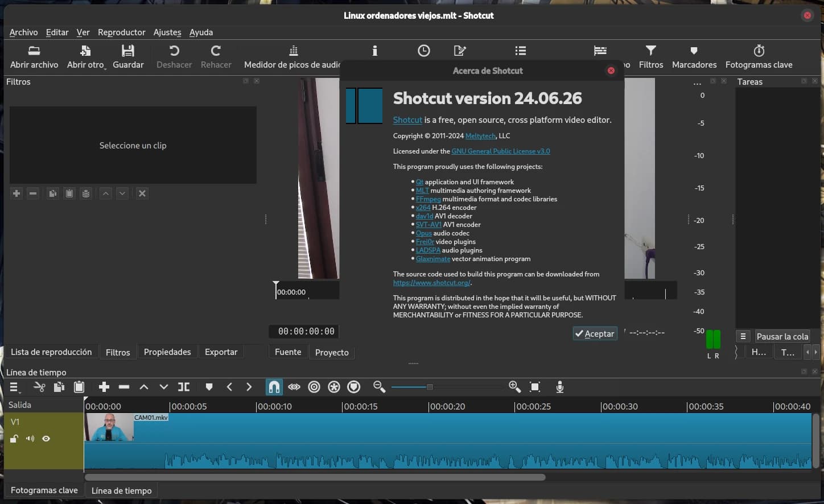
Task: Overwrite clip down-chevron in timeline toolbar
Action: 164,387
